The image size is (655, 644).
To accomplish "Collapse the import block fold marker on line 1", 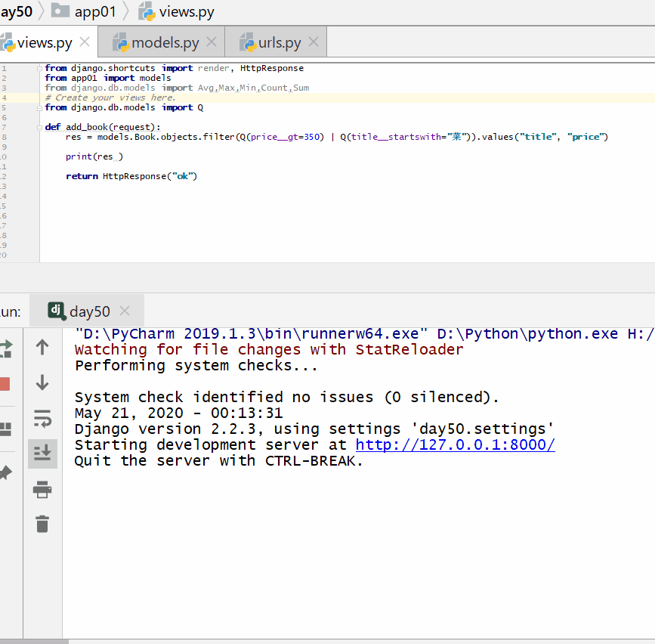I will point(41,68).
